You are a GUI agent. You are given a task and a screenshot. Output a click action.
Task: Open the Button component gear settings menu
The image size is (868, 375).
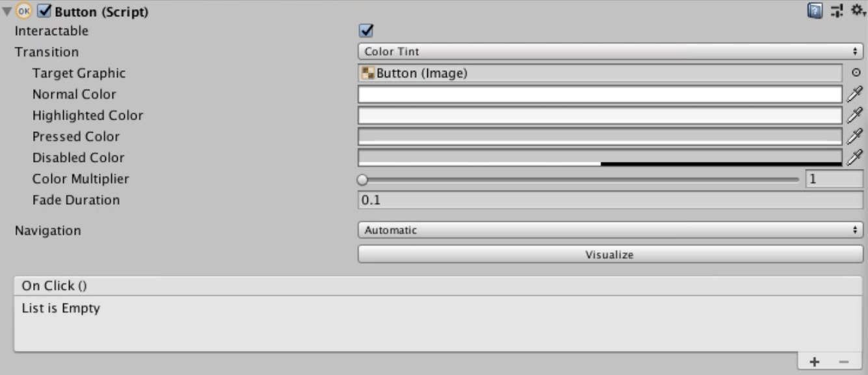click(854, 10)
